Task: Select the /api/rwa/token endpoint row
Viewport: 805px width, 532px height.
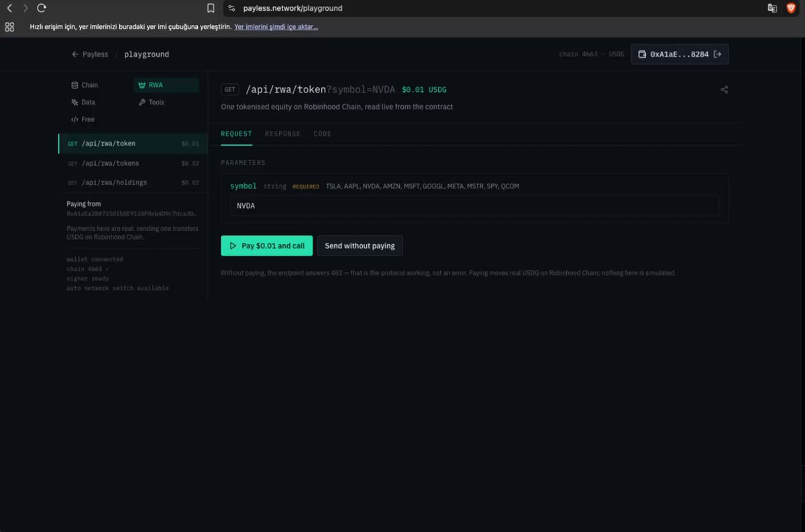Action: point(133,144)
